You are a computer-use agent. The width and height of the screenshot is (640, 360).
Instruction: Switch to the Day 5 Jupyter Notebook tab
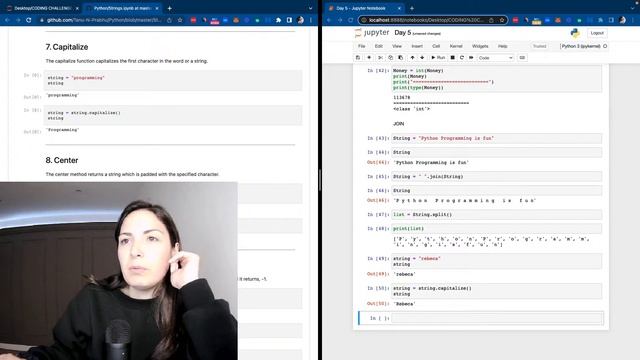point(360,8)
